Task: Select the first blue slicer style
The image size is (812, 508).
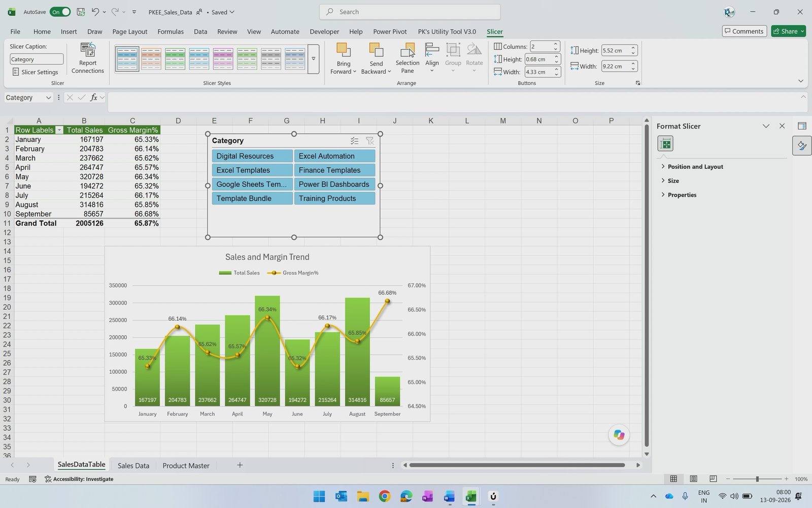Action: click(x=127, y=59)
